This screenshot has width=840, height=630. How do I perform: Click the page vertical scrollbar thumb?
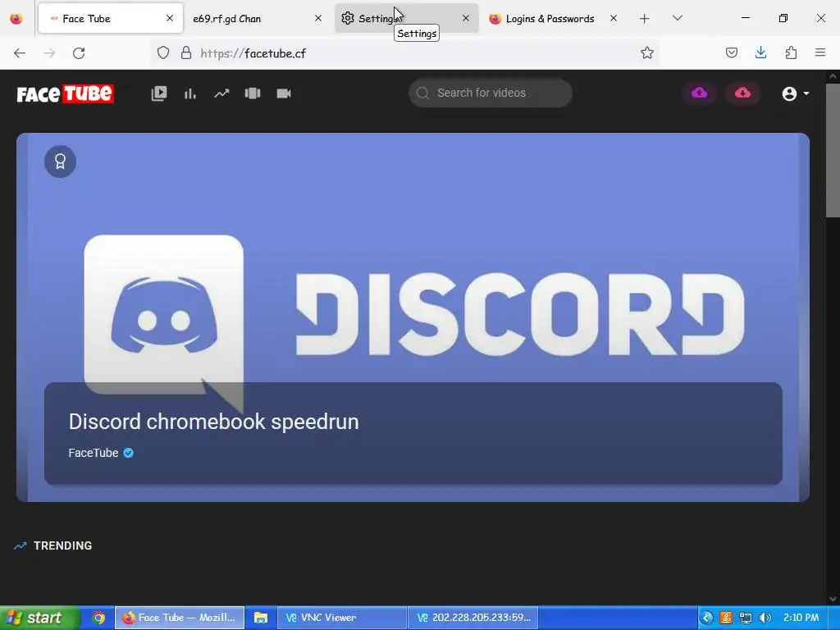(833, 151)
